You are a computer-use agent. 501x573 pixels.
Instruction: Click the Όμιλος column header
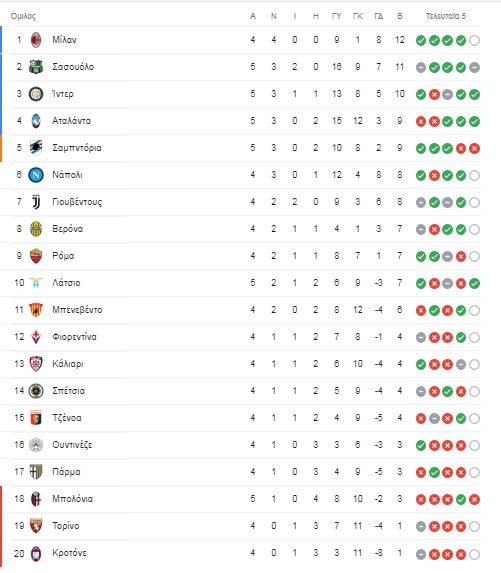pos(23,16)
